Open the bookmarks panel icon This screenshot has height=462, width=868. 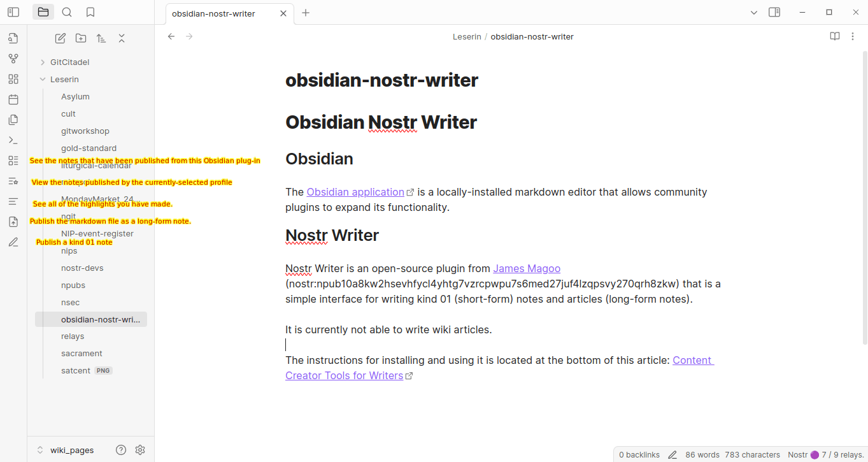pyautogui.click(x=90, y=12)
